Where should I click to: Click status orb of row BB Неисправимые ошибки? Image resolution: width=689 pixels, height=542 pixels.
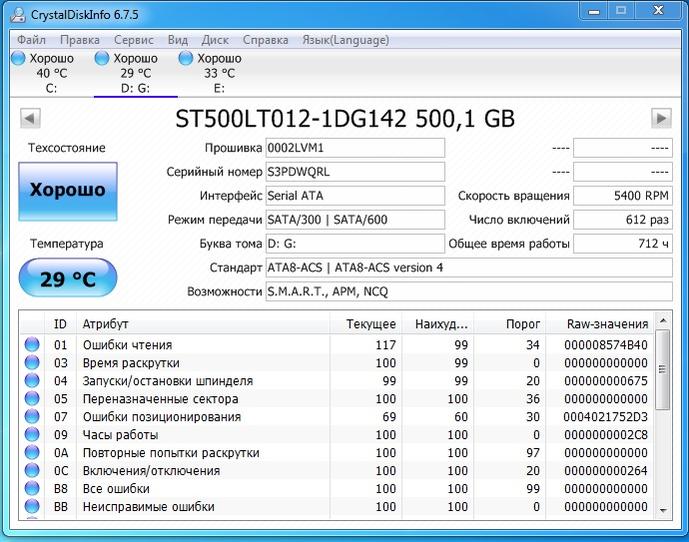32,506
